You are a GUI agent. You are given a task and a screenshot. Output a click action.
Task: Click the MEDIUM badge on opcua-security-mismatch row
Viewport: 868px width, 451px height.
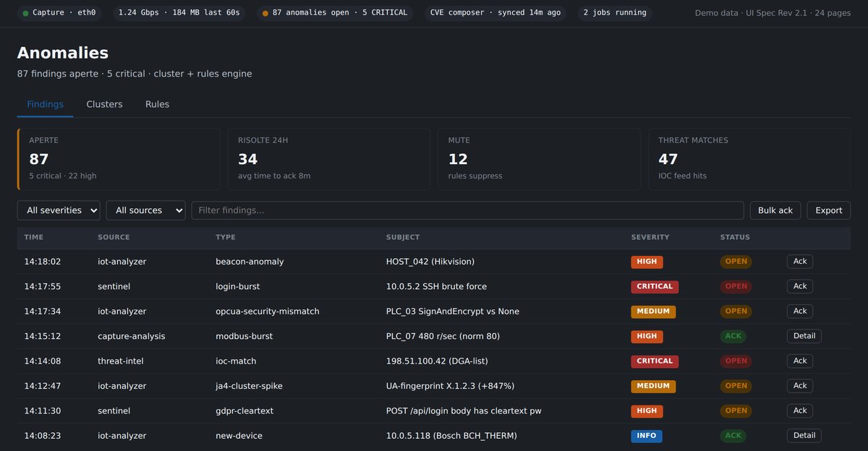coord(653,312)
